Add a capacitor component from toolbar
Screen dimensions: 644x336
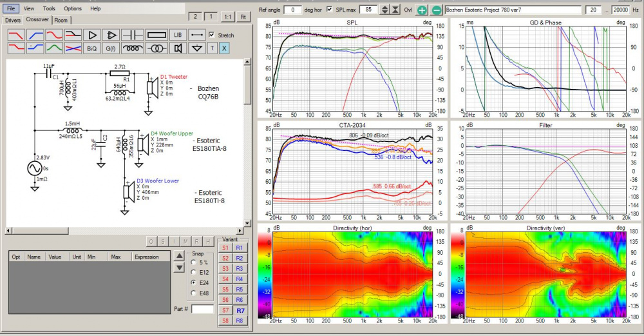point(133,34)
